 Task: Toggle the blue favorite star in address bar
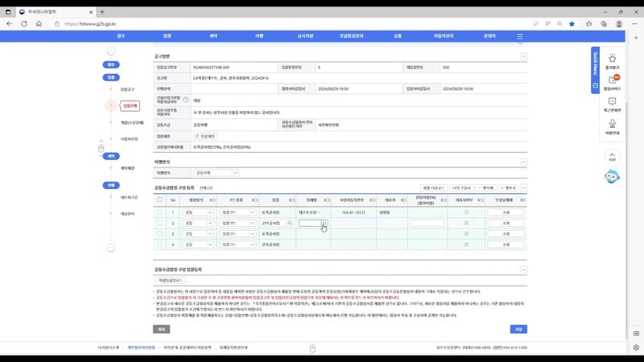(x=572, y=24)
